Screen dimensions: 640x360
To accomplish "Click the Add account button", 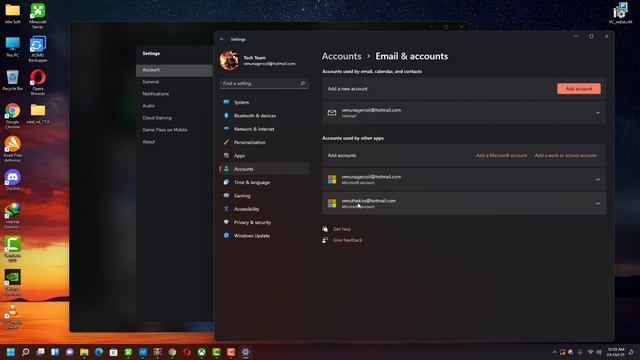I will [x=579, y=89].
